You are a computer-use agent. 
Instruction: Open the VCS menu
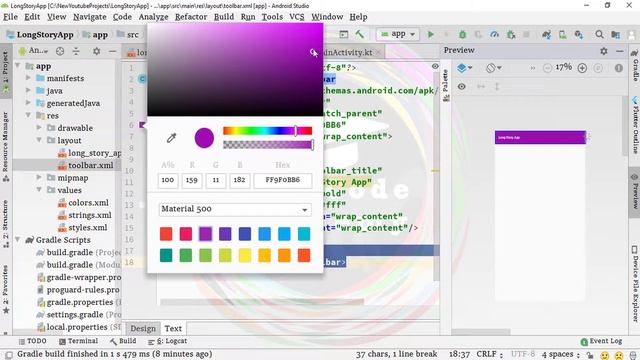(x=297, y=17)
